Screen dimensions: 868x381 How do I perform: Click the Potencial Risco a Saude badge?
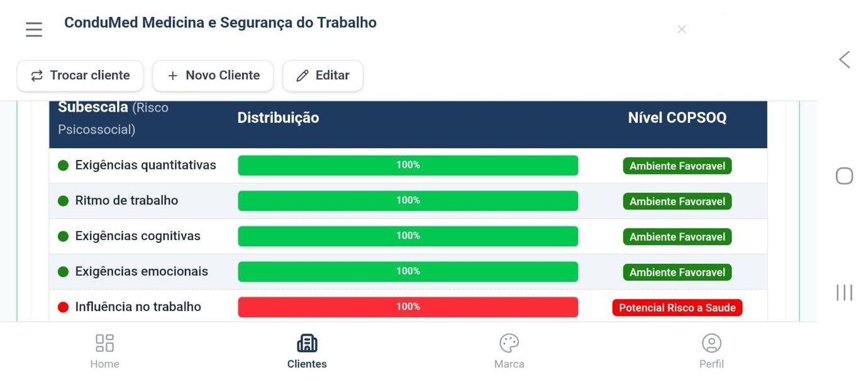[x=677, y=308]
